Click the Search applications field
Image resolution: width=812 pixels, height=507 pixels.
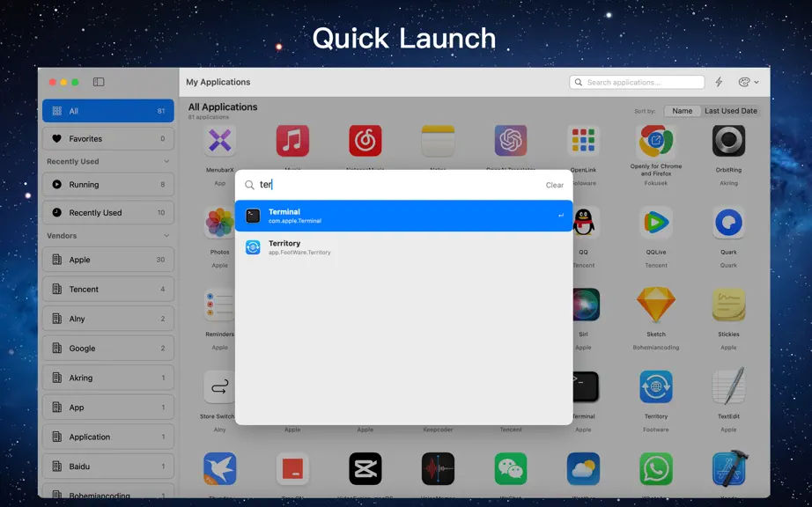coord(637,82)
